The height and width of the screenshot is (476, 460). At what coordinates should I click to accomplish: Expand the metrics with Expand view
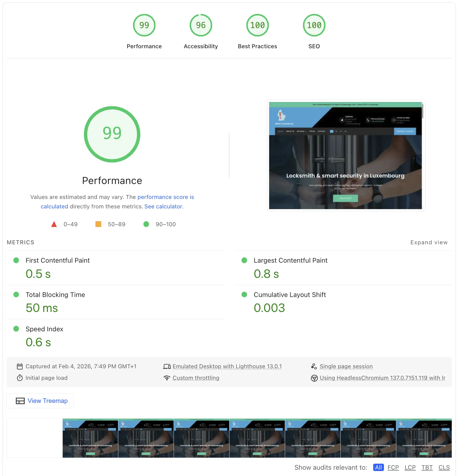(429, 242)
